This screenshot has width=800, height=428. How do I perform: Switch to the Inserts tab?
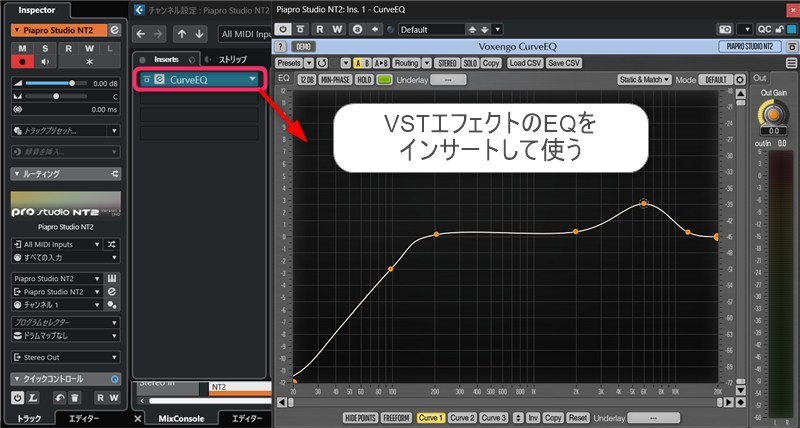click(x=166, y=59)
